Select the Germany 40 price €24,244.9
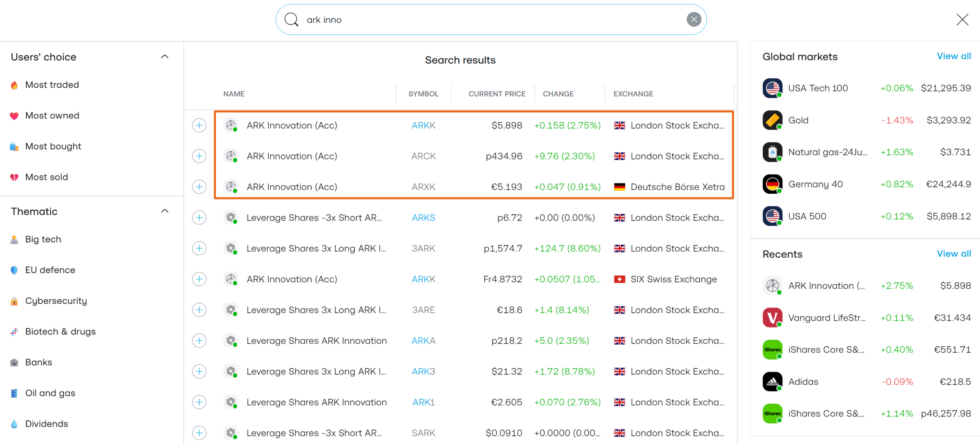Viewport: 980px width, 445px height. (x=949, y=184)
